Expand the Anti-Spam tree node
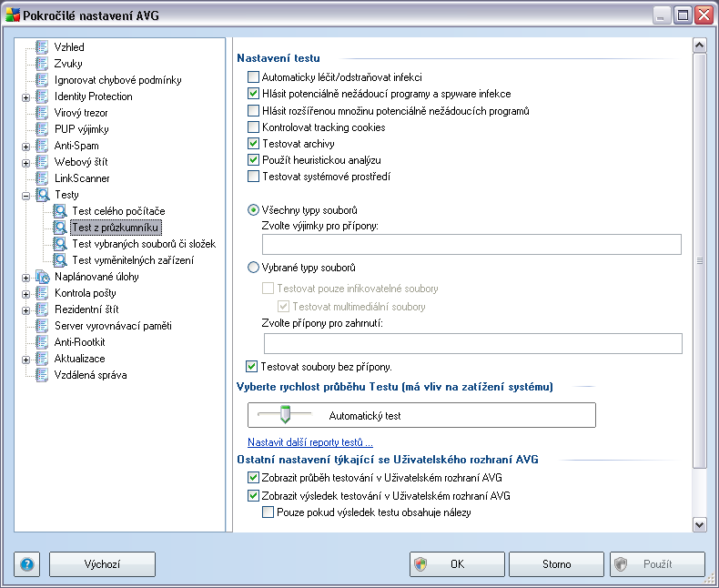The width and height of the screenshot is (719, 588). pyautogui.click(x=26, y=147)
